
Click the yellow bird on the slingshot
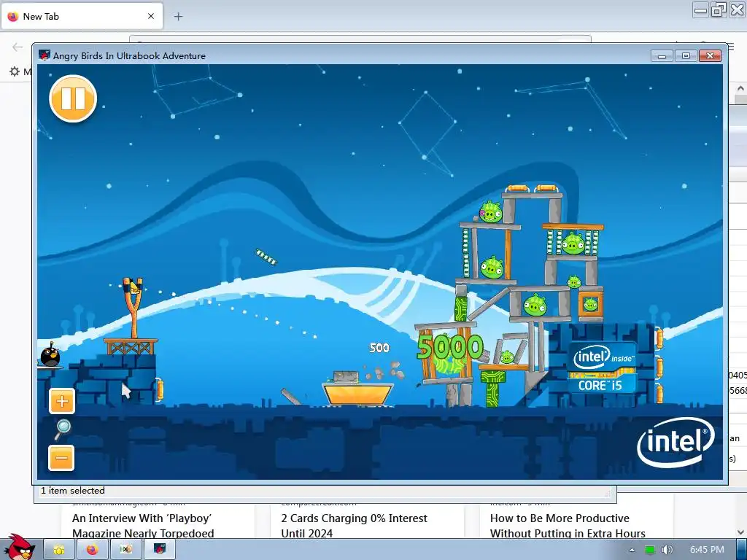[135, 287]
